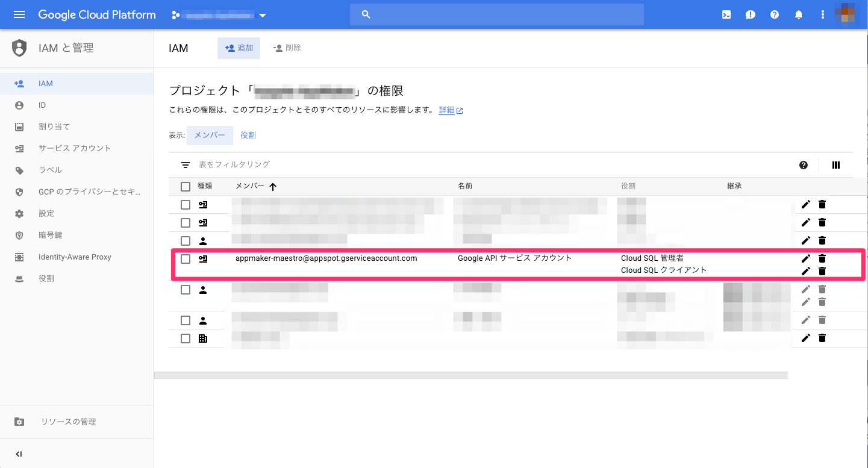Click the Google API サービス アカウント name cell

pyautogui.click(x=514, y=258)
